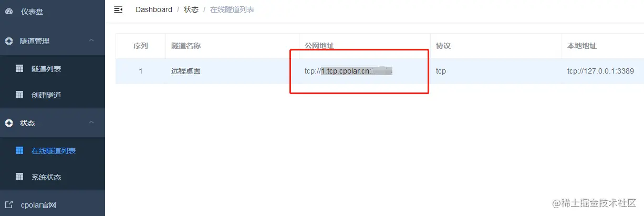Screen dimensions: 644x216
Task: Click the 隧道列表 table icon
Action: point(19,69)
